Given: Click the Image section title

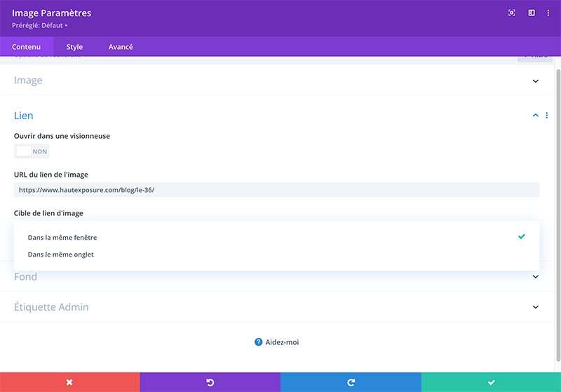Looking at the screenshot, I should pyautogui.click(x=28, y=81).
